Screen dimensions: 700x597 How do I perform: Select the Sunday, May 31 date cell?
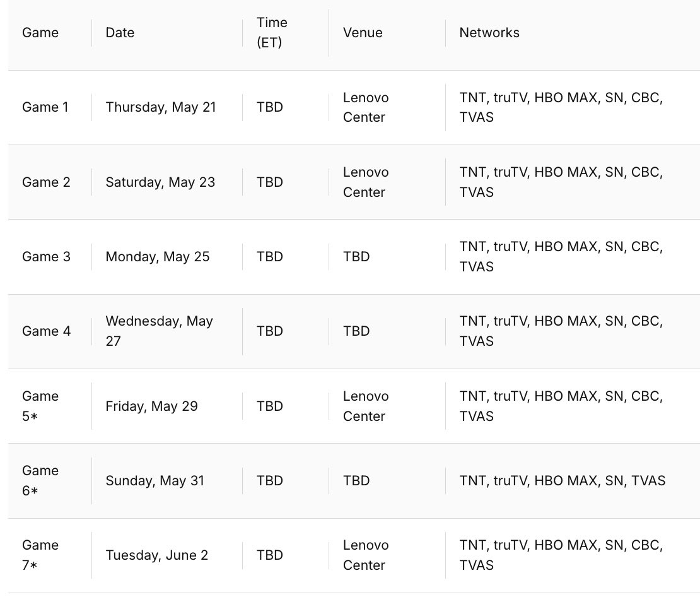point(155,481)
